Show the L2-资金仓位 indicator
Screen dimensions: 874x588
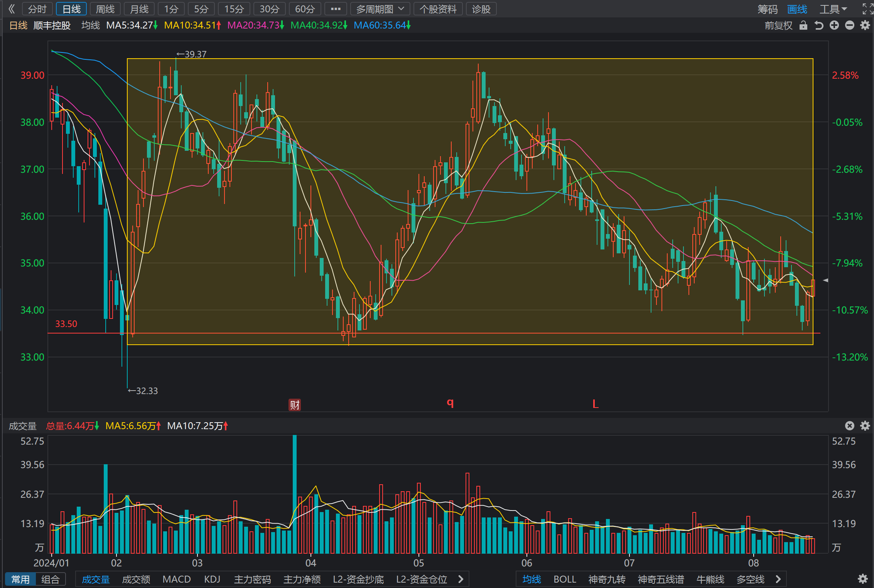[x=422, y=579]
